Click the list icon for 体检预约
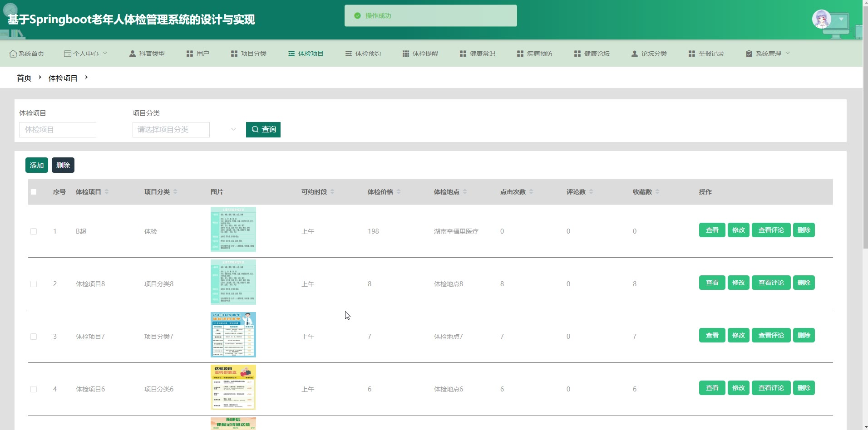The height and width of the screenshot is (430, 868). (349, 54)
